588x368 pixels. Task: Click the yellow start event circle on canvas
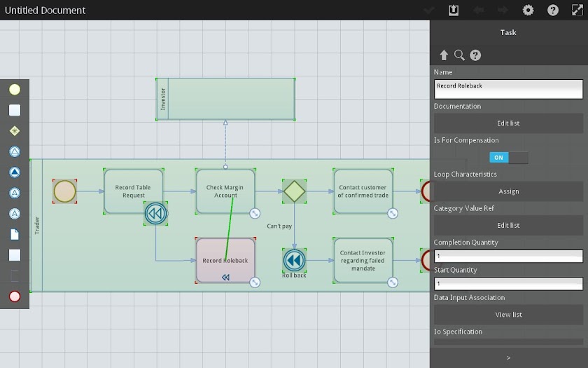(65, 191)
